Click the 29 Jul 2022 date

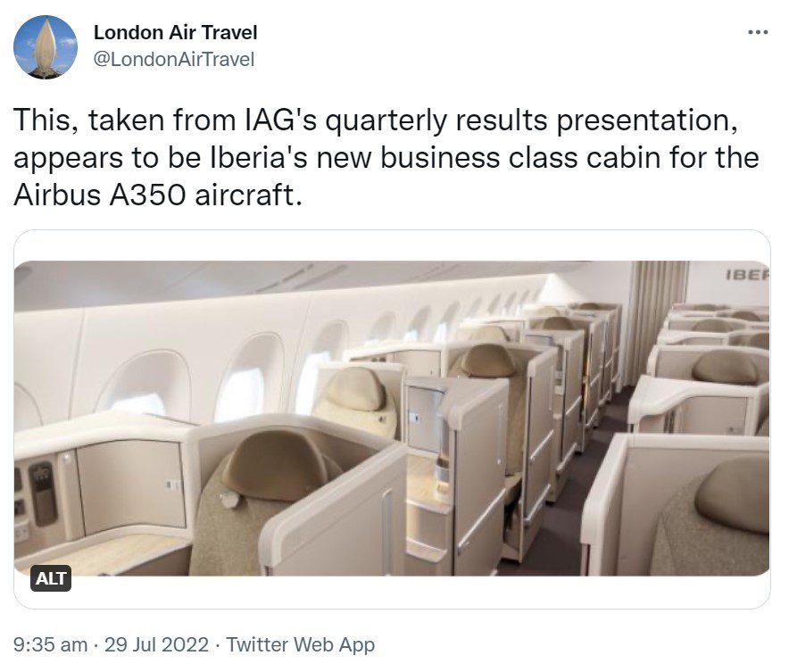point(156,644)
